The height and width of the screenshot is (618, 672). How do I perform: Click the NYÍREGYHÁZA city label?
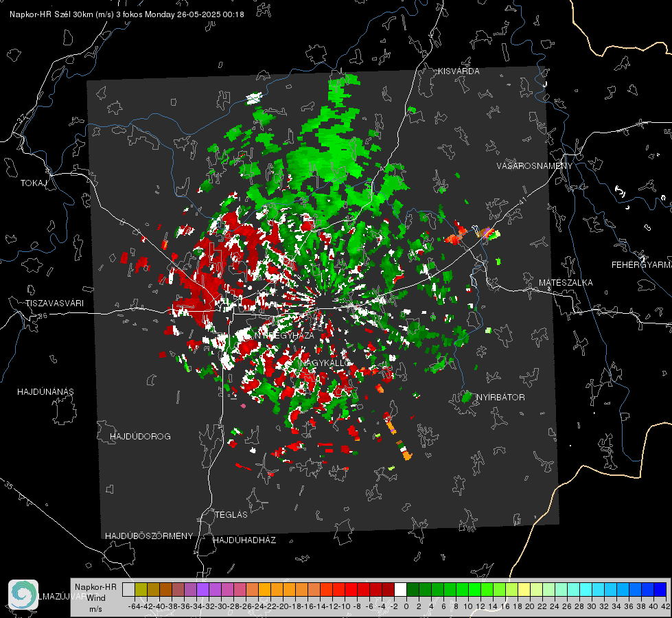coord(284,335)
